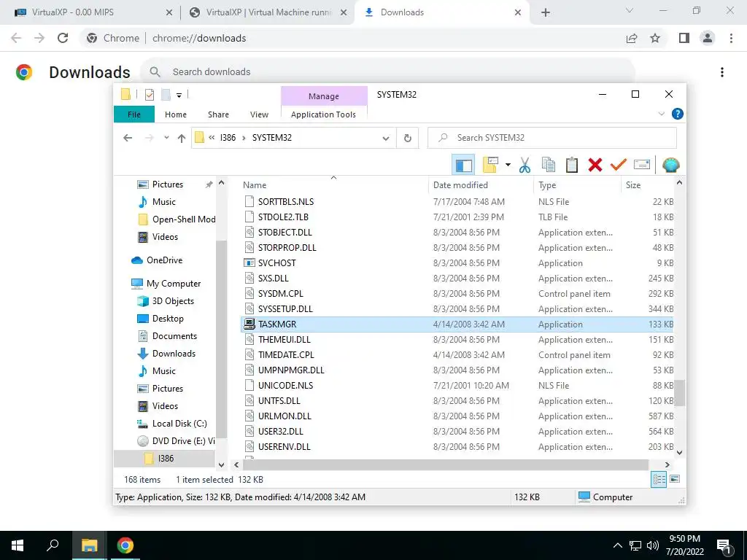Open the recent locations dropdown
This screenshot has width=747, height=560.
point(166,138)
